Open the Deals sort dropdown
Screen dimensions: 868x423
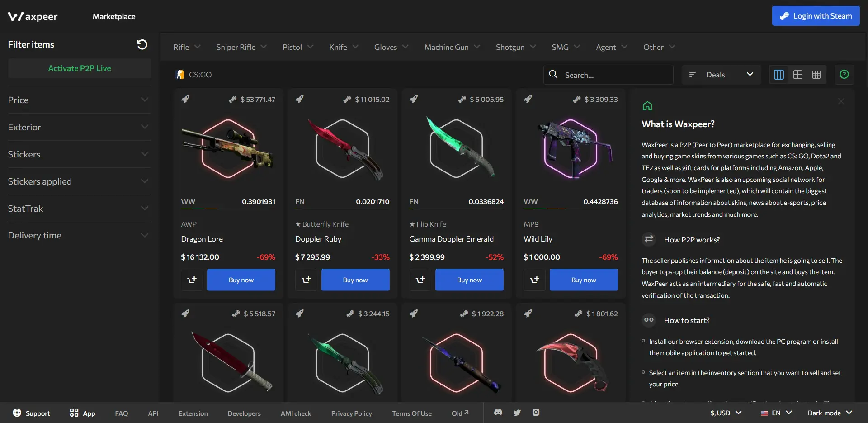721,75
